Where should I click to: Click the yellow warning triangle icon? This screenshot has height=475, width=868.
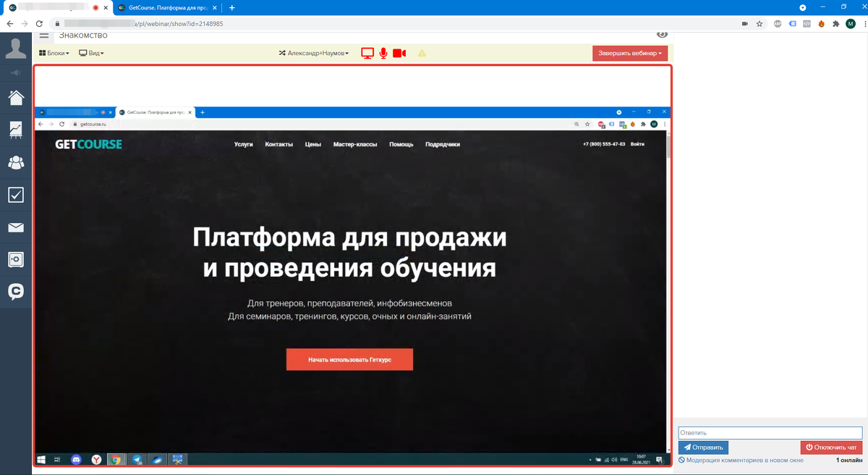click(422, 53)
